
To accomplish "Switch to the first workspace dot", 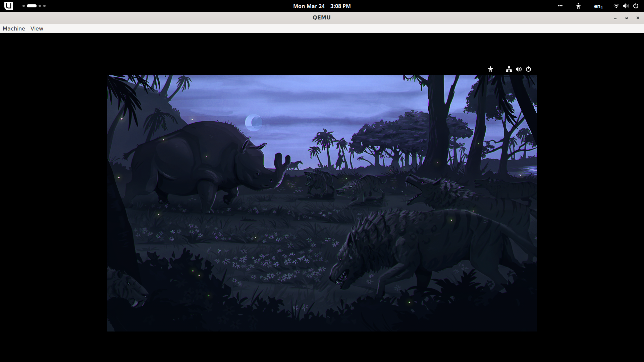I will [23, 6].
